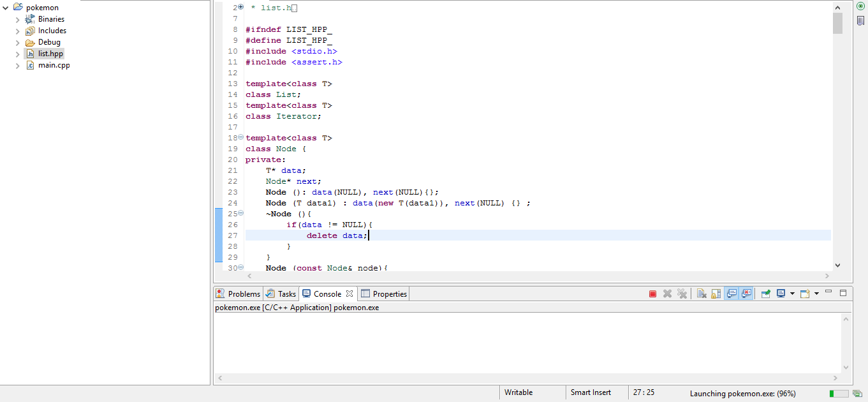Click the Display Selected Console monitor icon
The width and height of the screenshot is (868, 402).
pyautogui.click(x=780, y=294)
